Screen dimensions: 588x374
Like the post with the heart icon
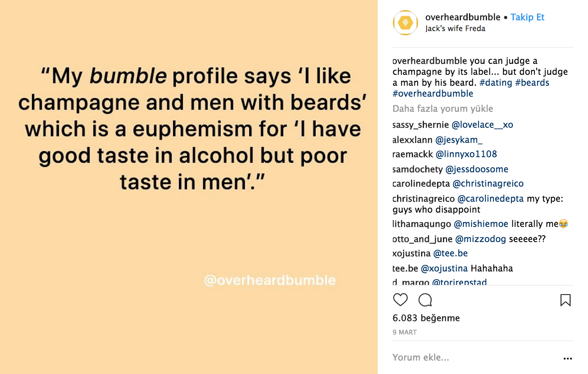(400, 300)
